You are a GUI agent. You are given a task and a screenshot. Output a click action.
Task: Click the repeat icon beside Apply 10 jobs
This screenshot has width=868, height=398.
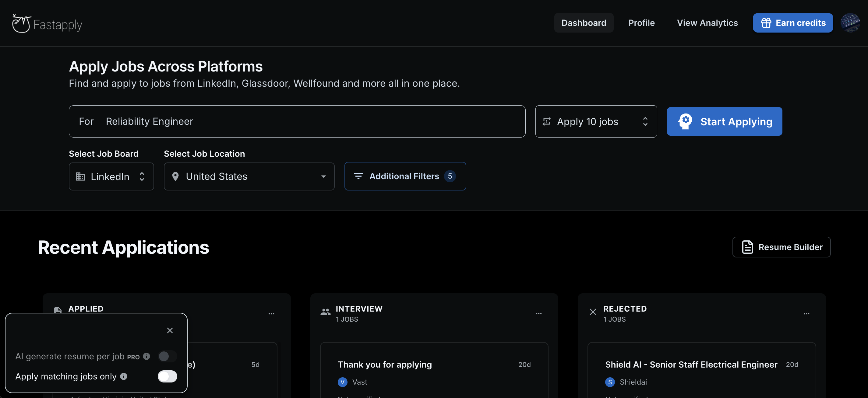tap(547, 121)
